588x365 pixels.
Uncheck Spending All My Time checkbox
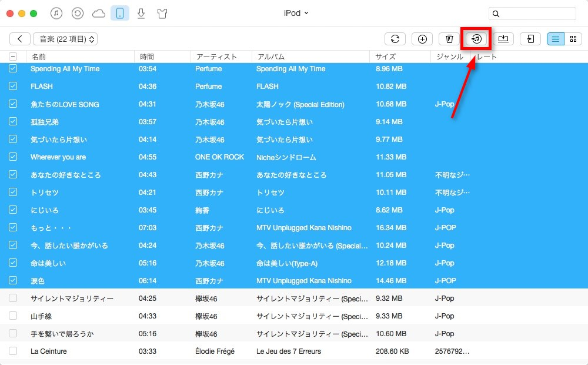13,68
